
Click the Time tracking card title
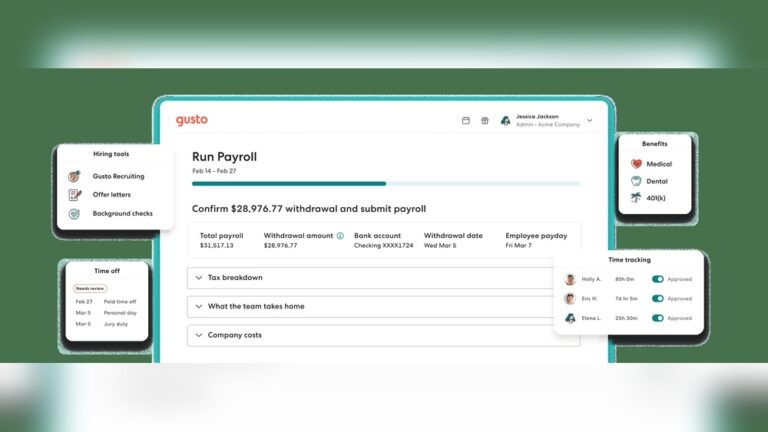point(629,260)
